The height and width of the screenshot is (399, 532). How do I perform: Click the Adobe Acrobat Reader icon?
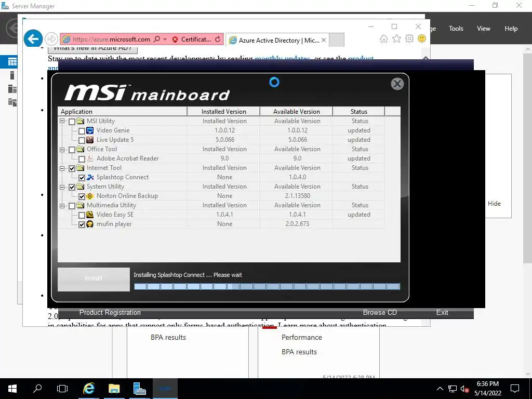90,158
